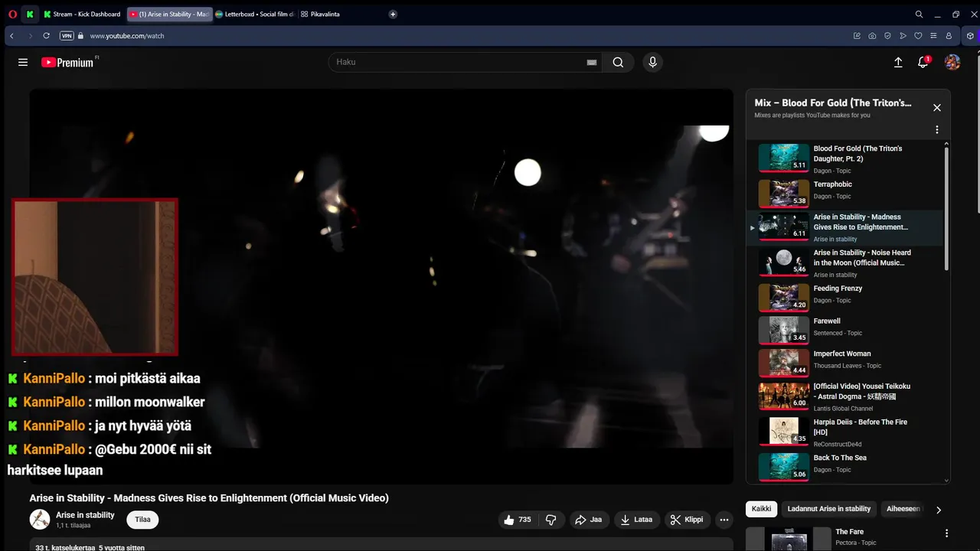The image size is (980, 551).
Task: Toggle the VPN badge in address bar
Action: pos(67,36)
